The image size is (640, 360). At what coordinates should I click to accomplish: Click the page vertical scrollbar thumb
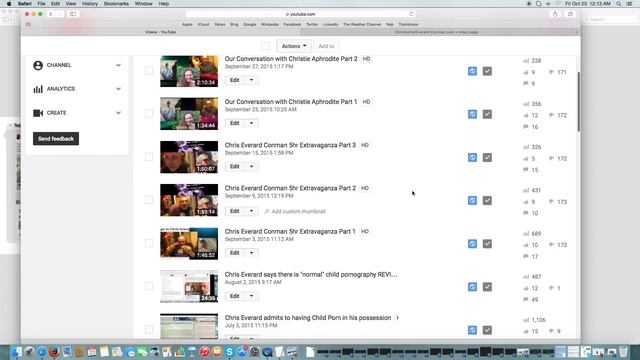(578, 102)
